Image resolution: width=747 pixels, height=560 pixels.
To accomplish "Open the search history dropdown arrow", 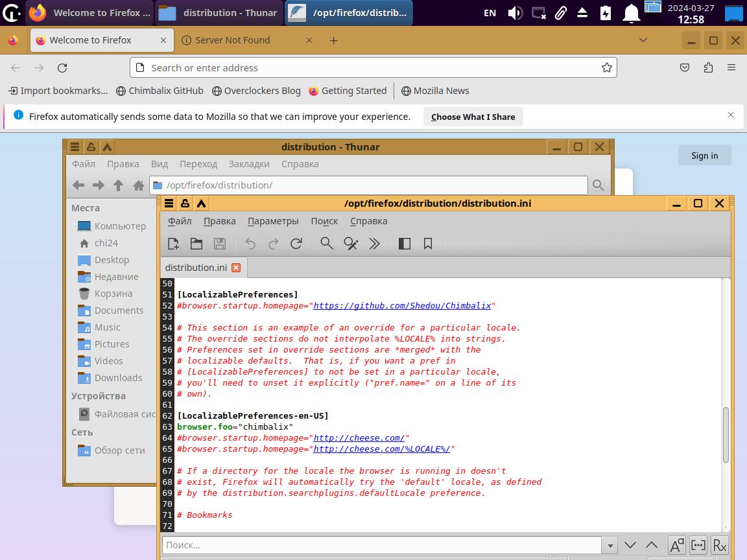I will [x=610, y=546].
